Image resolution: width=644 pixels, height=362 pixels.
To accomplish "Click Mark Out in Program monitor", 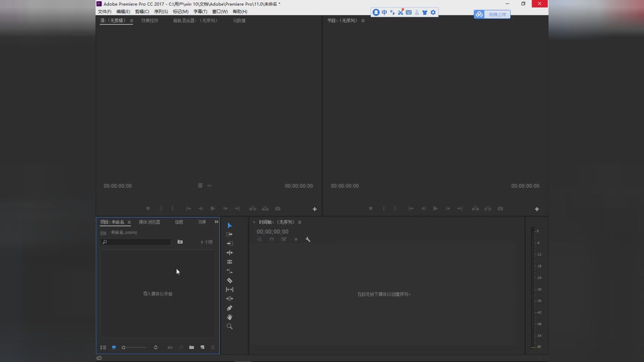I will (395, 209).
